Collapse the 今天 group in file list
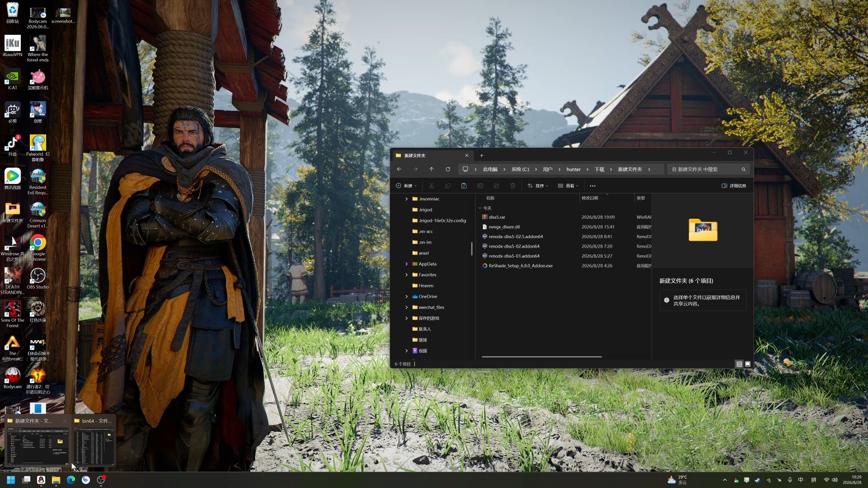 click(x=480, y=208)
